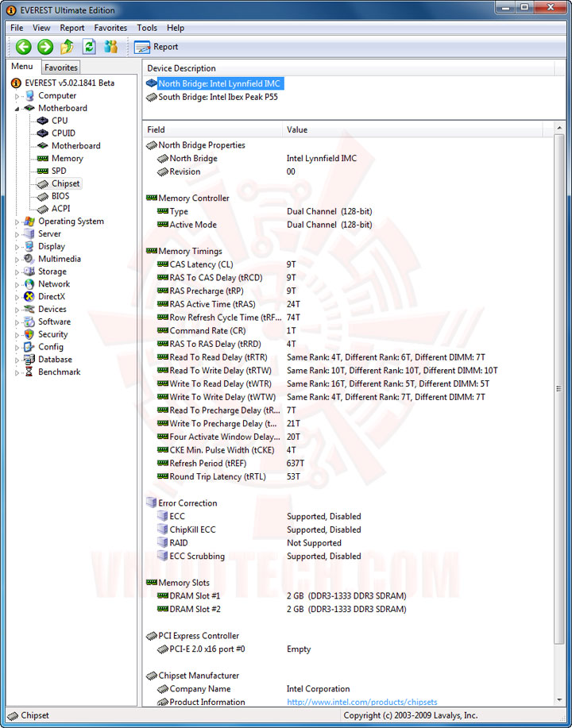Click the Display monitor icon in the tree
This screenshot has height=728, width=572.
tap(29, 247)
